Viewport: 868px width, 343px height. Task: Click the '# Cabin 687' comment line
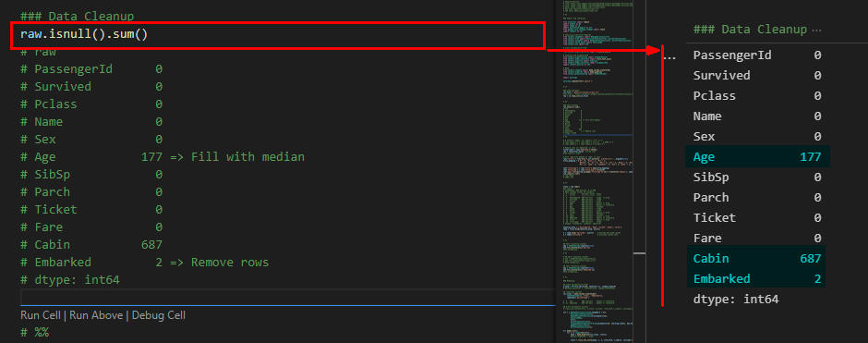(x=91, y=244)
